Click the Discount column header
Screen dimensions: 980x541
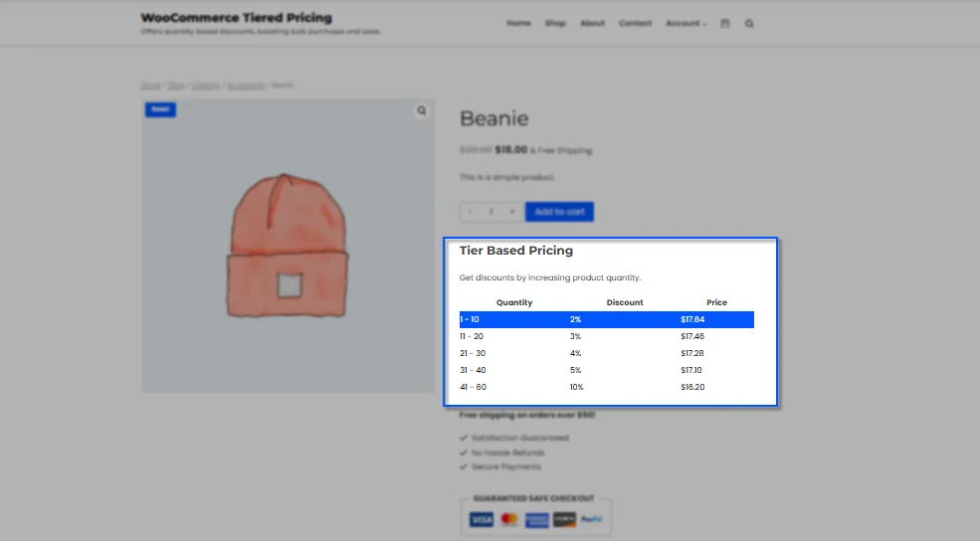tap(625, 302)
